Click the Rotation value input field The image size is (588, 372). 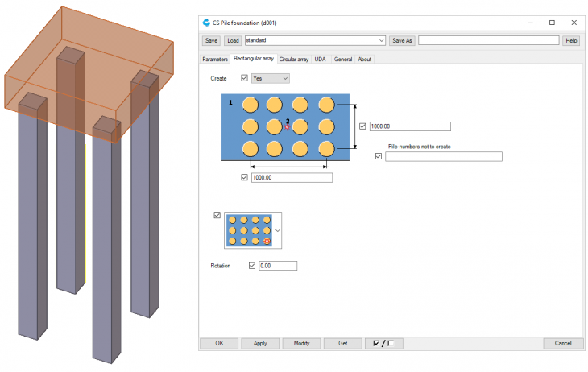(278, 266)
